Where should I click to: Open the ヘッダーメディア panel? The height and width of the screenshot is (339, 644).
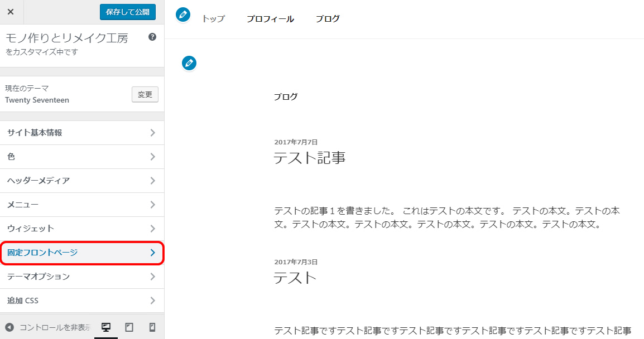coord(82,181)
